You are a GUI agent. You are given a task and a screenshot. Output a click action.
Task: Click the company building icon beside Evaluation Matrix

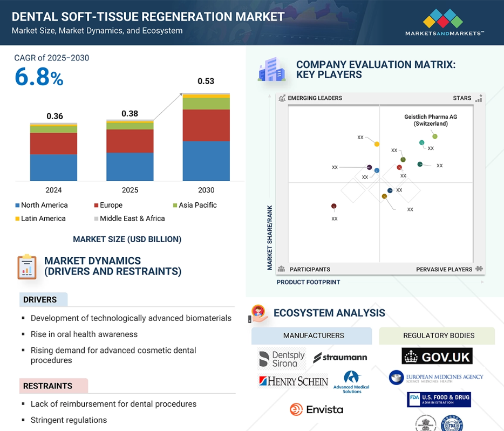tap(271, 70)
